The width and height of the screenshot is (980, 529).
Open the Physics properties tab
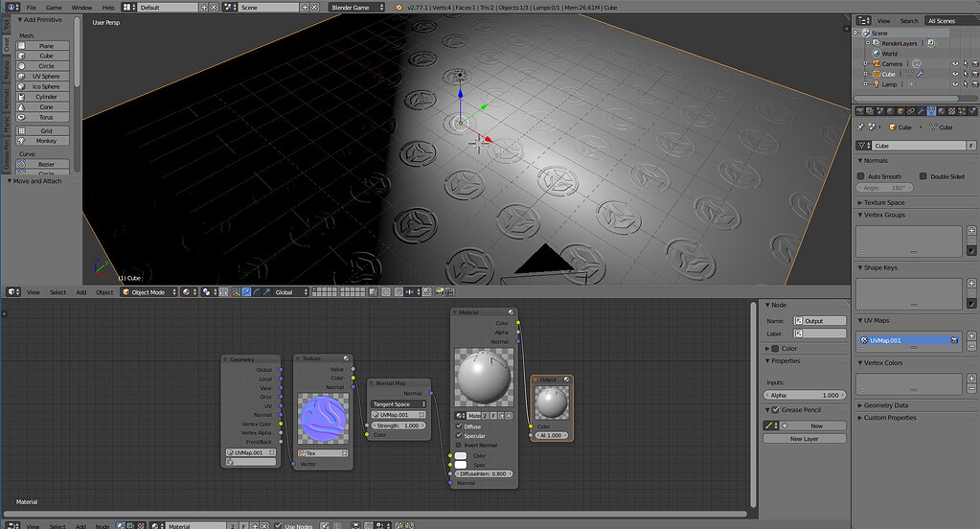(x=972, y=111)
